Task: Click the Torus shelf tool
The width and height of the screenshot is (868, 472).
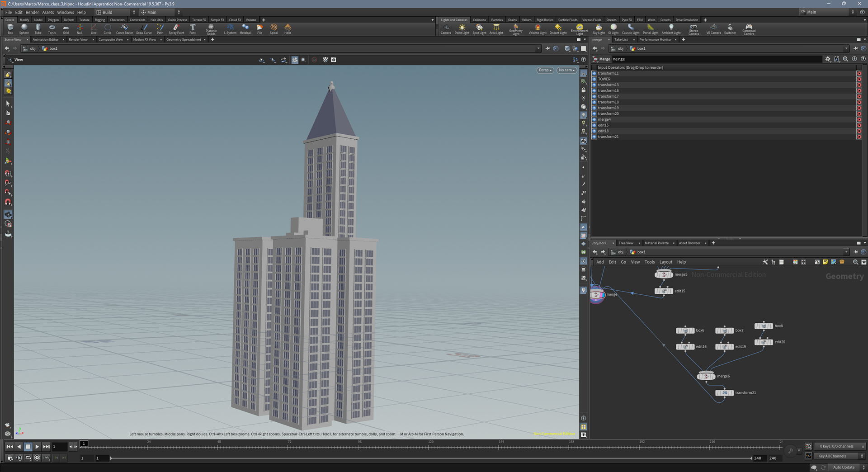Action: coord(52,29)
